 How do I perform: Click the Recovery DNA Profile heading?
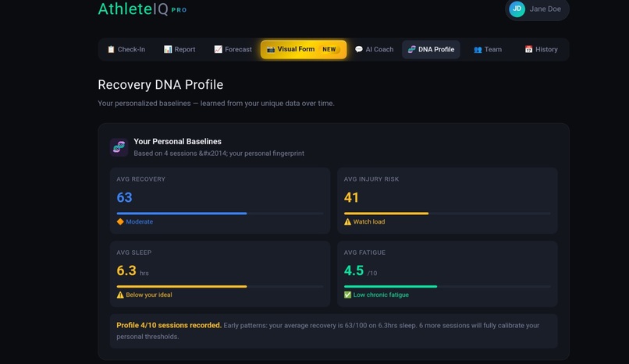pos(161,84)
